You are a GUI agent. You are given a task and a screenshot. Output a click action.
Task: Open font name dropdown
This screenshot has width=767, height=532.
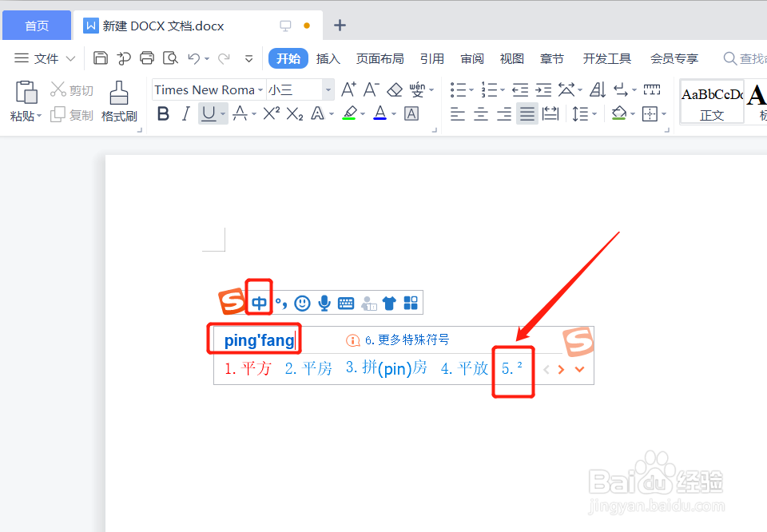tap(260, 90)
